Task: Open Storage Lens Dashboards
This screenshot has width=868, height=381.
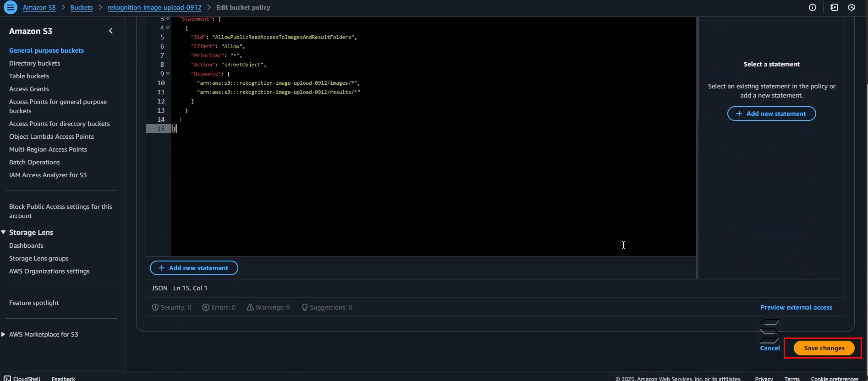Action: 26,245
